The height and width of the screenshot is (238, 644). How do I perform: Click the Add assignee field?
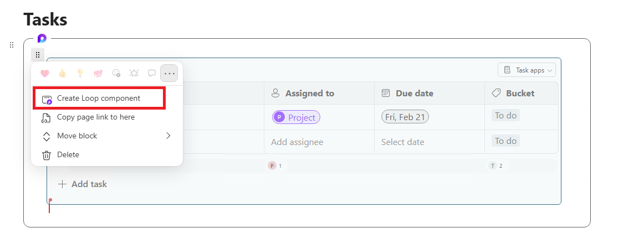pos(297,142)
